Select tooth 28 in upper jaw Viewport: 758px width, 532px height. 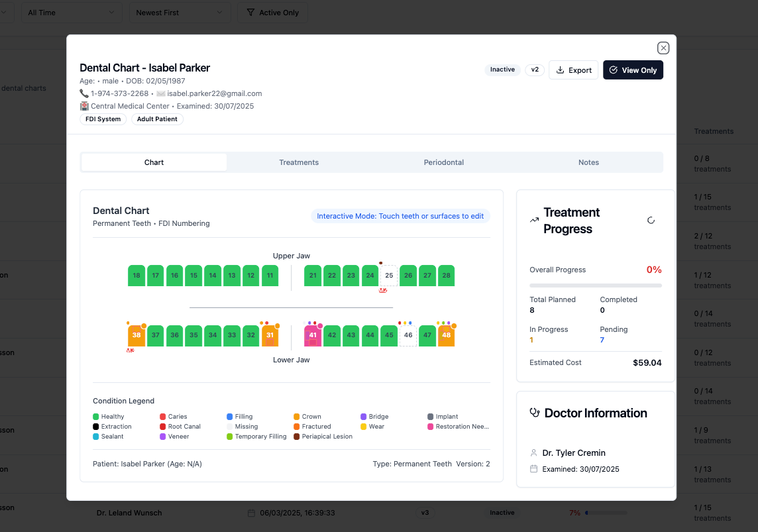[446, 276]
